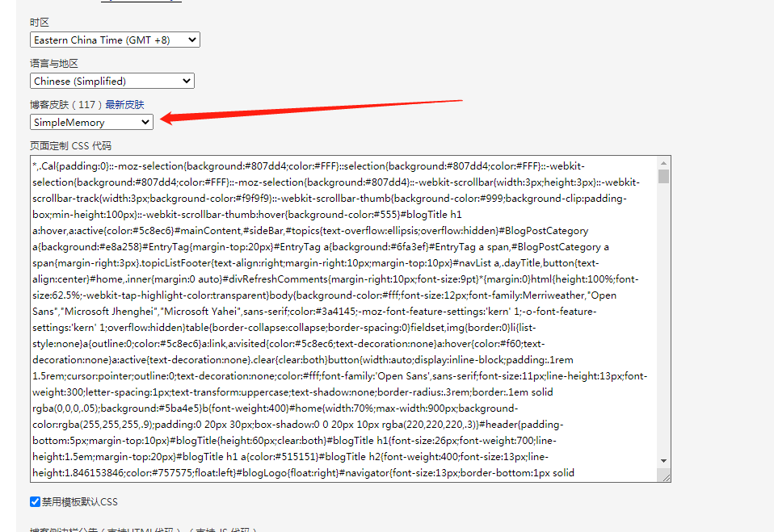This screenshot has height=532, width=774.
Task: Open the SimpleMemory blog skin dropdown
Action: coord(91,122)
